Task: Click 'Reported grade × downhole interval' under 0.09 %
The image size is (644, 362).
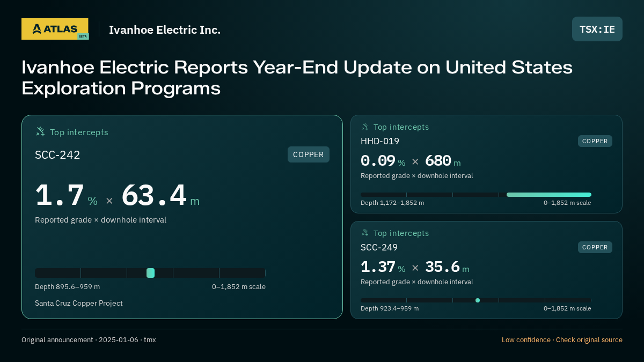Action: pos(417,176)
